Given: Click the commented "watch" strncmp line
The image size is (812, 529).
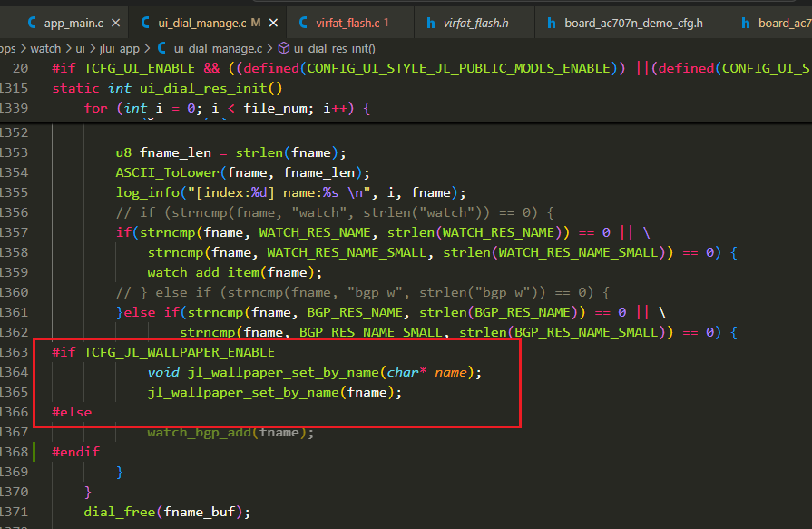Looking at the screenshot, I should click(335, 212).
